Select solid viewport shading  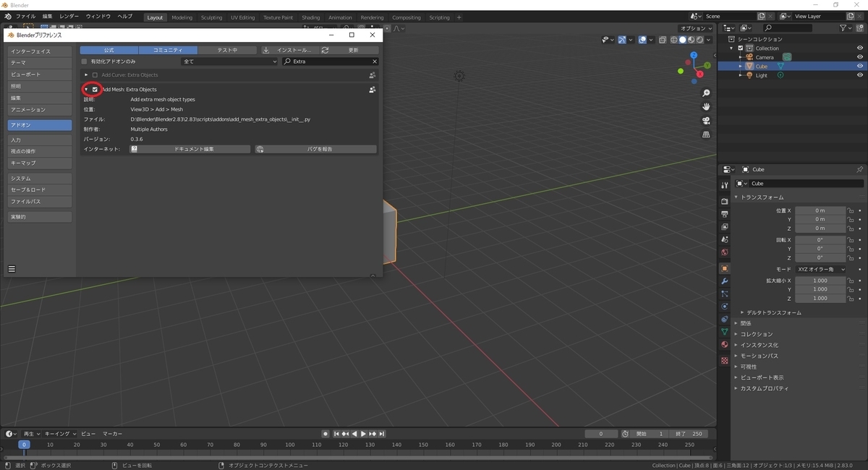(x=683, y=40)
